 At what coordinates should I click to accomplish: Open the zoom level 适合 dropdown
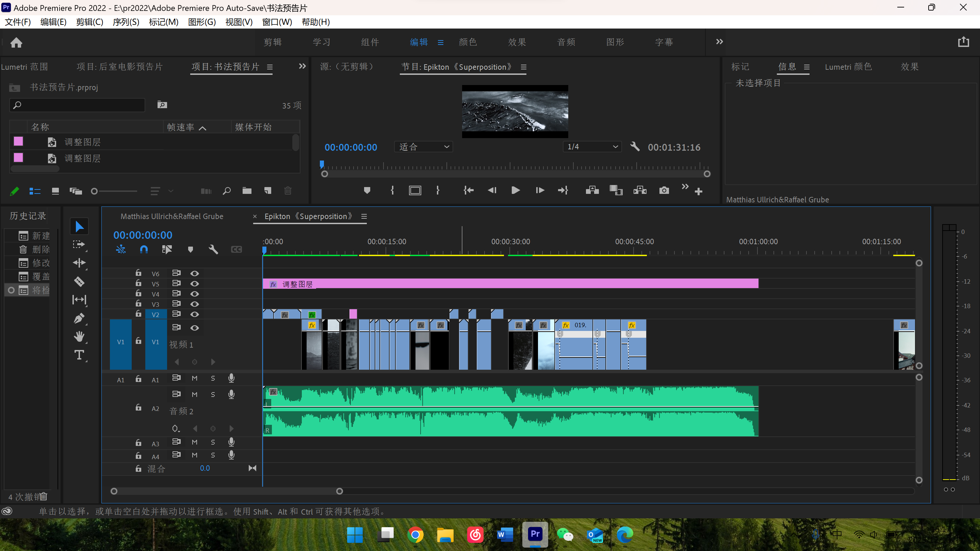423,147
